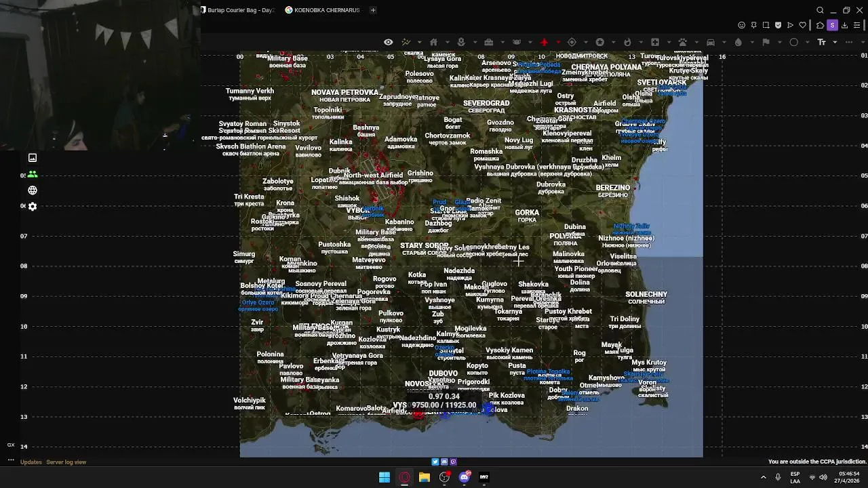This screenshot has height=488, width=868.
Task: Expand dropdown next to route tool
Action: (x=419, y=42)
